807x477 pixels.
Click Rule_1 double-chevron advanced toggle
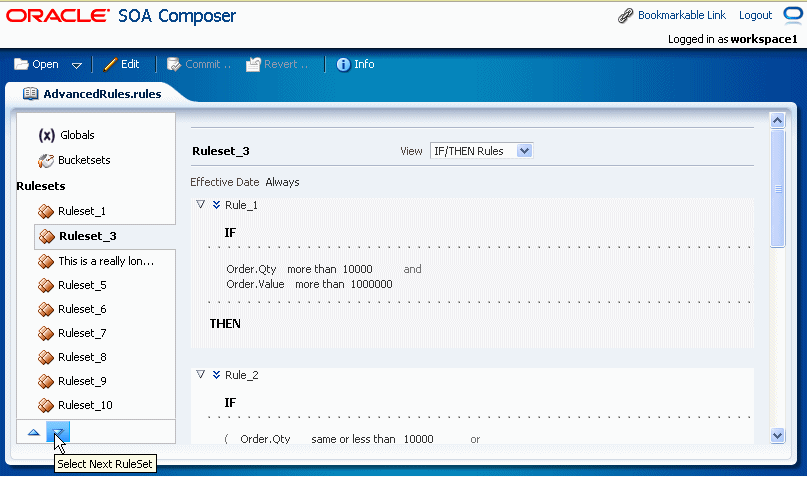point(217,205)
